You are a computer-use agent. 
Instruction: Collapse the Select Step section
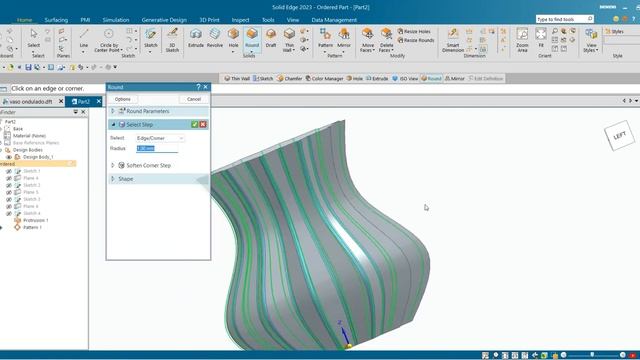113,124
